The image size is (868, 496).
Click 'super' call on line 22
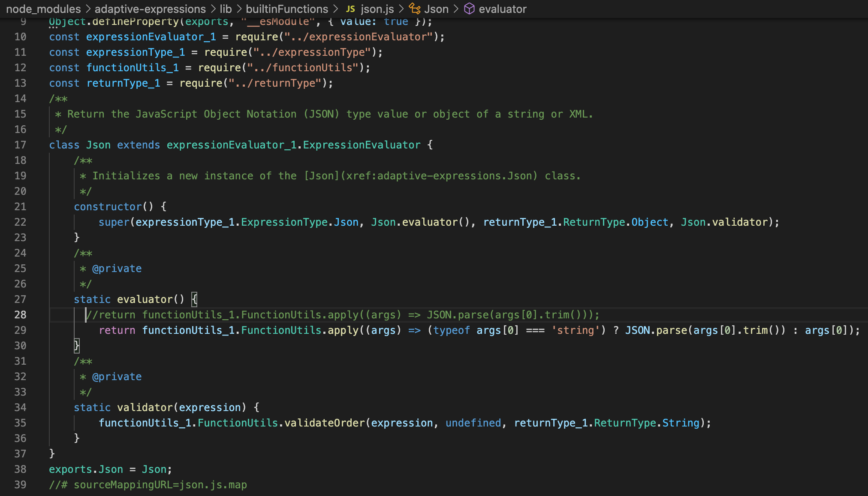[114, 222]
